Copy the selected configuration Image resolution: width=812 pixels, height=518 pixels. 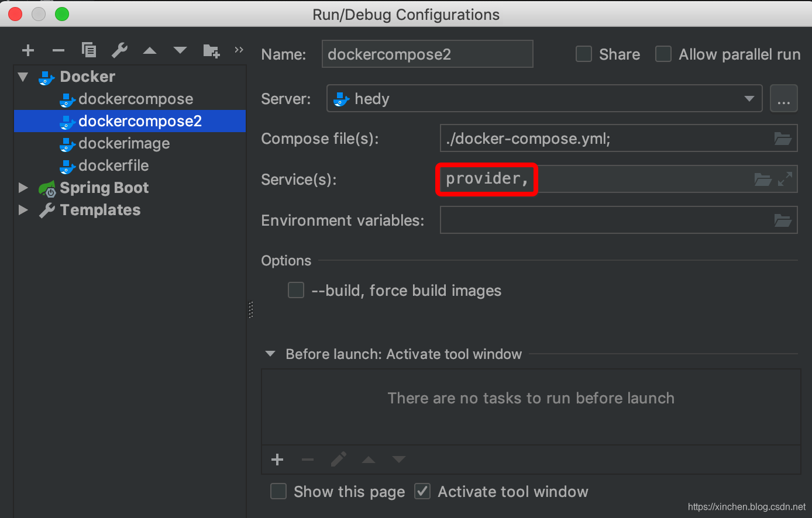pos(89,50)
